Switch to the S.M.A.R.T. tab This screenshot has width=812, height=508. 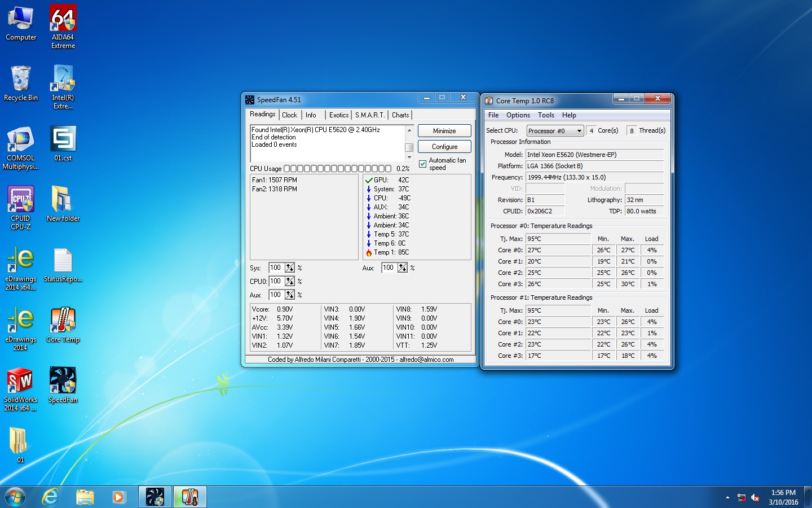pos(369,115)
